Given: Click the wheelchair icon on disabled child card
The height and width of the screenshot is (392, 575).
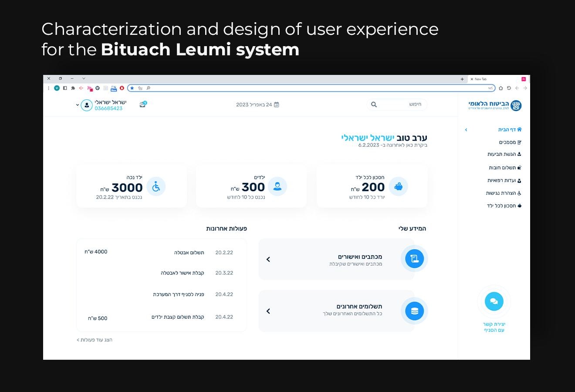Looking at the screenshot, I should 156,186.
